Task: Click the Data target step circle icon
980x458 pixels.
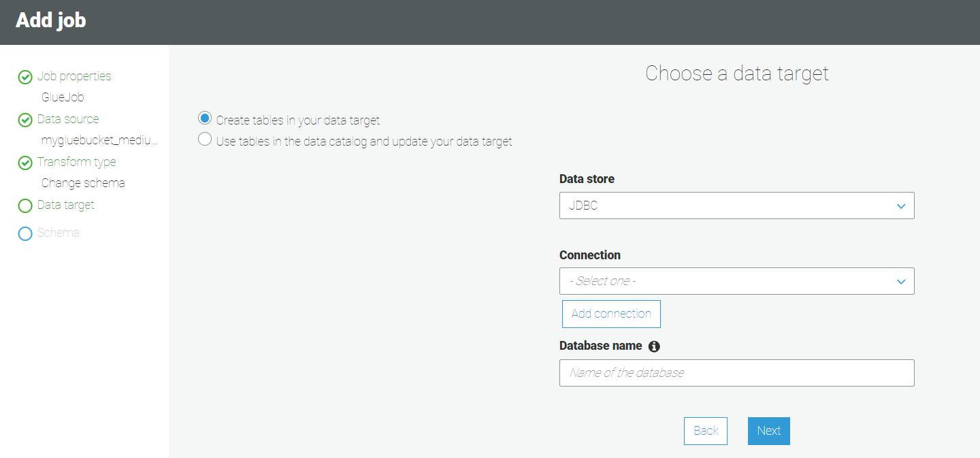Action: 25,206
